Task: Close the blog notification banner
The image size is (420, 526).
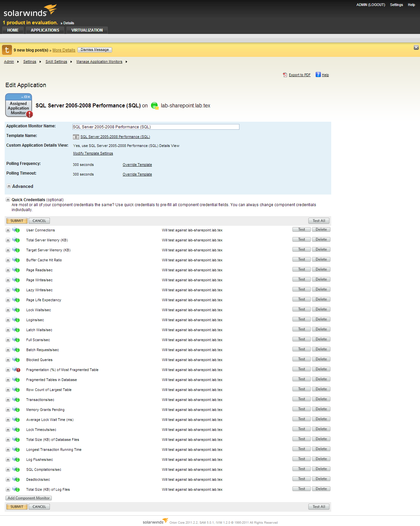Action: click(x=416, y=48)
